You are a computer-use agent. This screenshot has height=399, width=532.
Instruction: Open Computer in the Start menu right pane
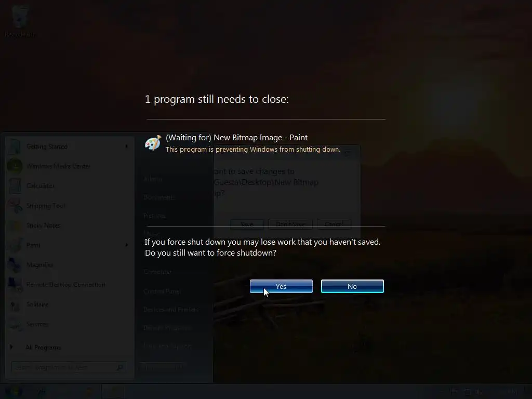pyautogui.click(x=158, y=271)
